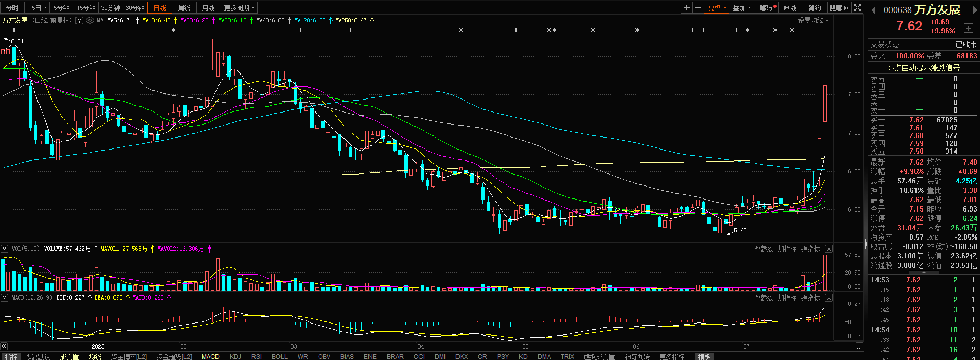Image resolution: width=980 pixels, height=360 pixels.
Task: Enter fullscreen chart with the expand icon
Action: pyautogui.click(x=858, y=8)
